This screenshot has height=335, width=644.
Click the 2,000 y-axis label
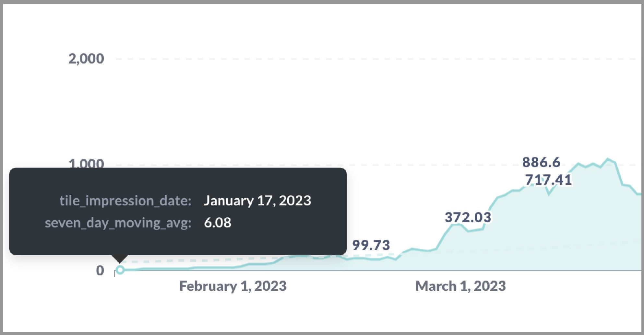tap(86, 59)
